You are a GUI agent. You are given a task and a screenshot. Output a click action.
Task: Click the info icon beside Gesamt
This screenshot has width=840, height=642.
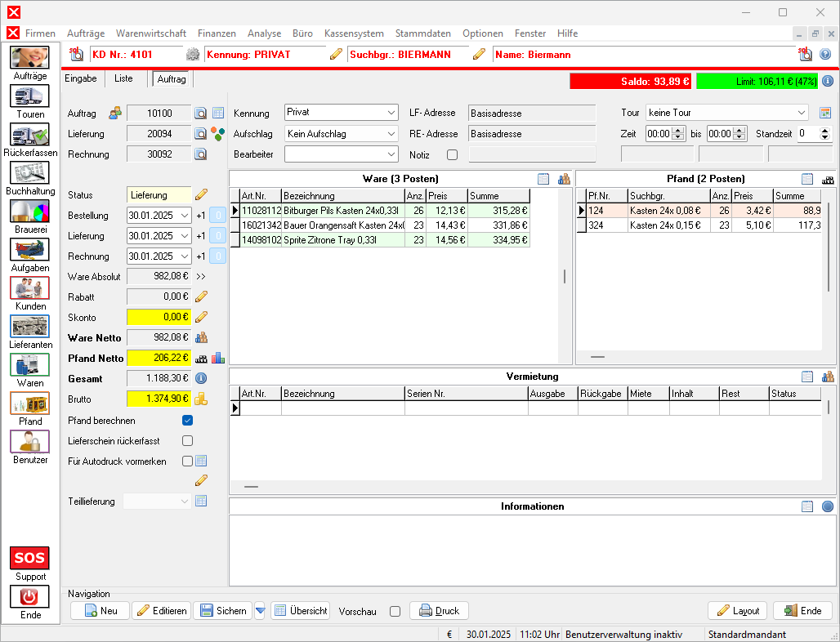(201, 378)
